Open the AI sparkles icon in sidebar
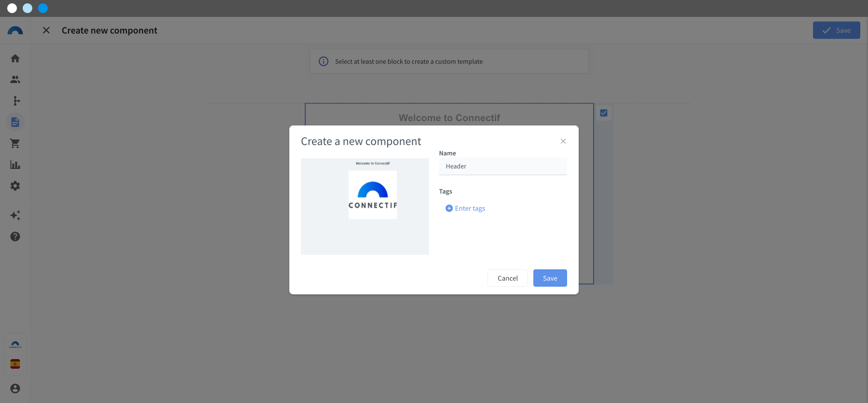 15,215
